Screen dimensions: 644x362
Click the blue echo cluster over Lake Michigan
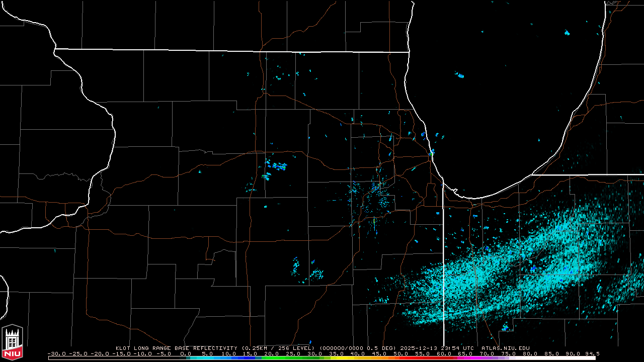click(460, 76)
